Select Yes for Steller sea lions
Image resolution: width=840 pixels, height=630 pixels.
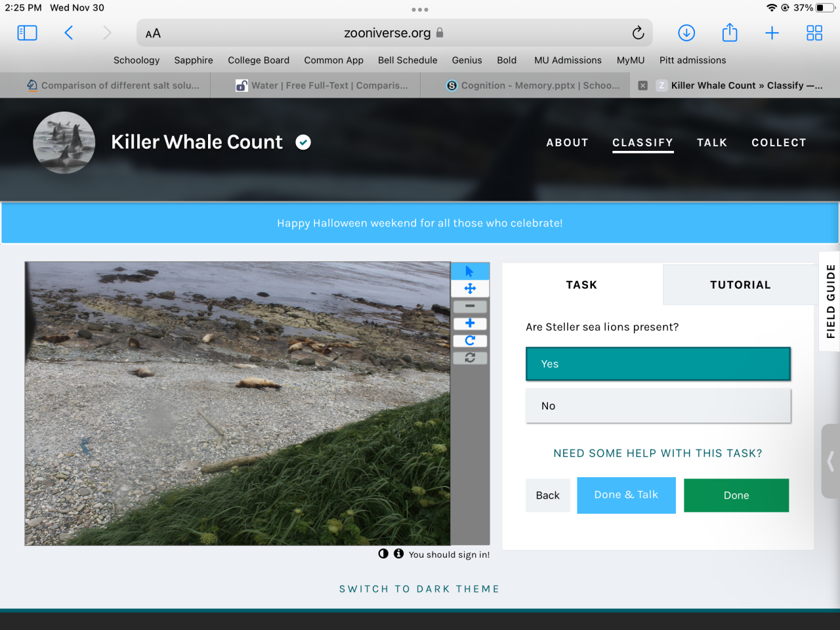658,364
